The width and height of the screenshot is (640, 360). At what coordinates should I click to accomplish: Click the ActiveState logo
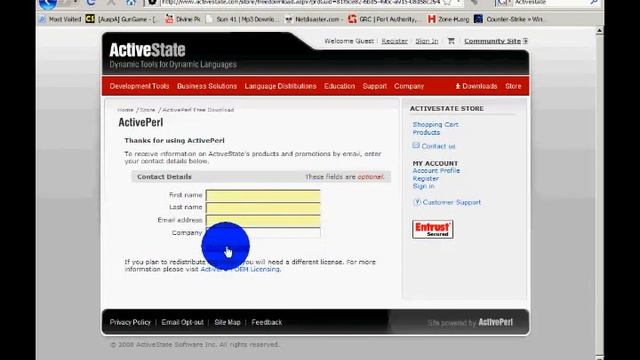[147, 50]
